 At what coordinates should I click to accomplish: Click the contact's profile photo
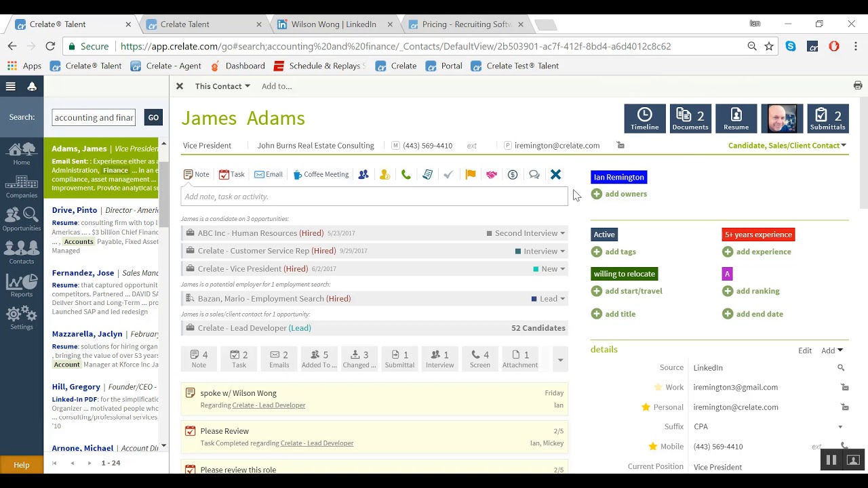coord(782,119)
